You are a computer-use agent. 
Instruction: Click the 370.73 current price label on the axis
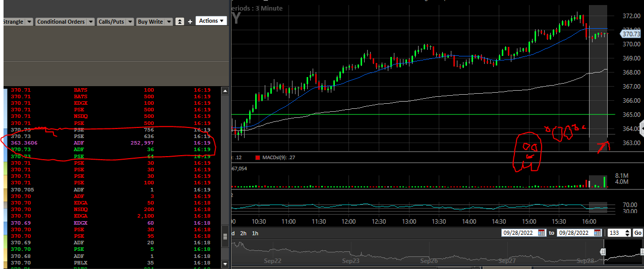[x=630, y=34]
